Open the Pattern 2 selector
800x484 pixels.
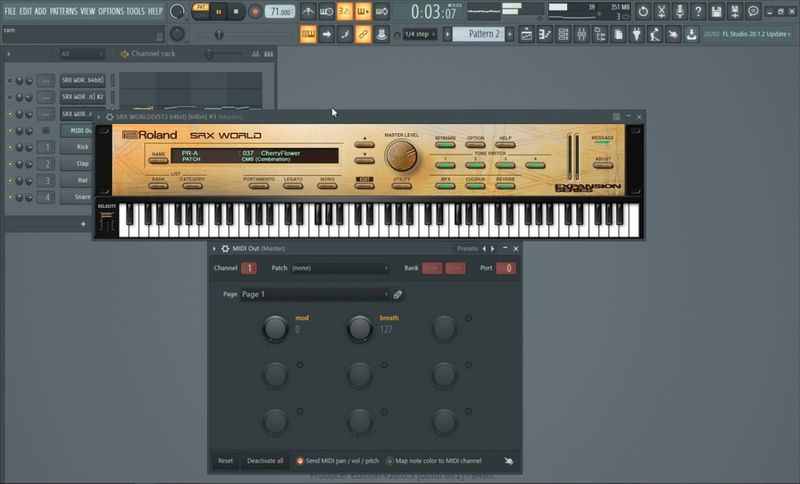point(479,34)
